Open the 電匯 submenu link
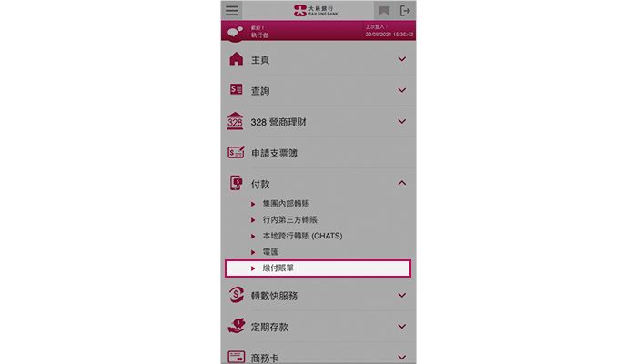This screenshot has width=637, height=364. (x=270, y=252)
